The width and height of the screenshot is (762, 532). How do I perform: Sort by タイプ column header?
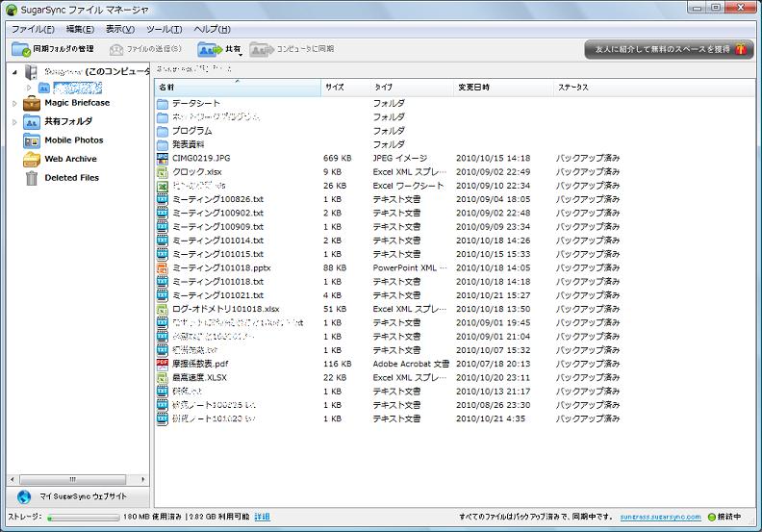click(411, 88)
